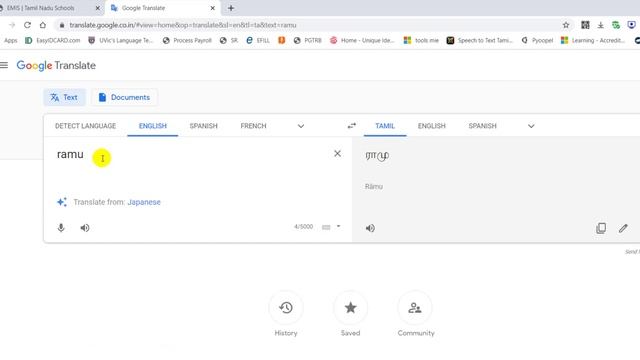Image resolution: width=640 pixels, height=360 pixels.
Task: Open a new browser tab
Action: 231,8
